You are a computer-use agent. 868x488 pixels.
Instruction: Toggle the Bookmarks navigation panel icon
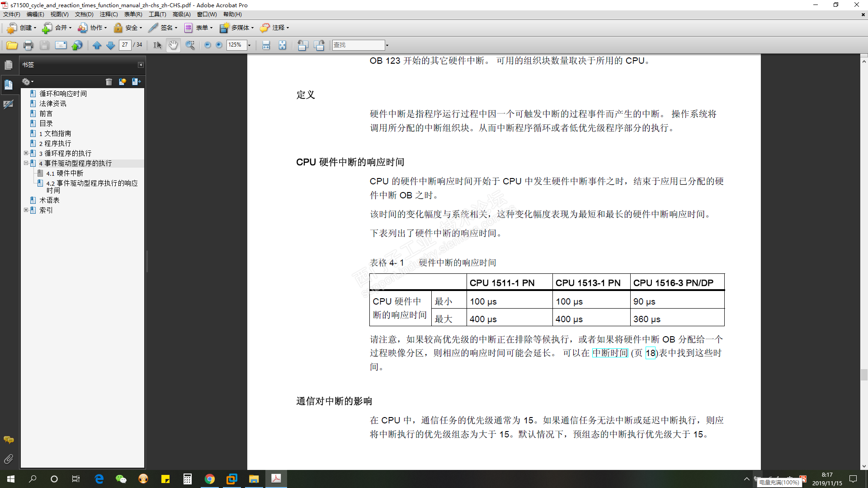click(8, 84)
